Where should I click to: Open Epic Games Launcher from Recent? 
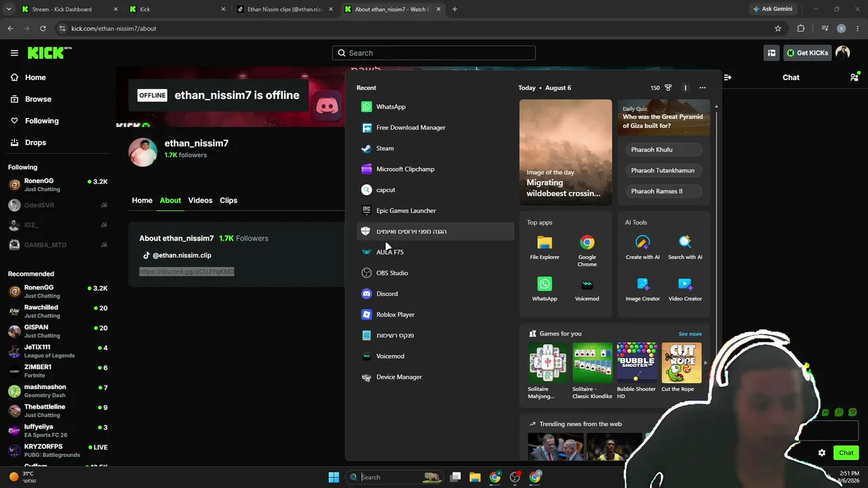click(x=435, y=211)
